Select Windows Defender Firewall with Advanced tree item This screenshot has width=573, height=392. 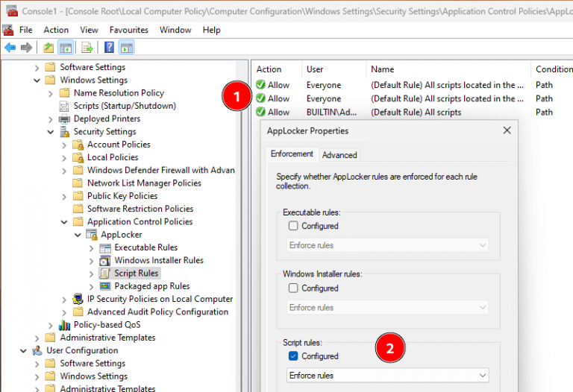[161, 171]
